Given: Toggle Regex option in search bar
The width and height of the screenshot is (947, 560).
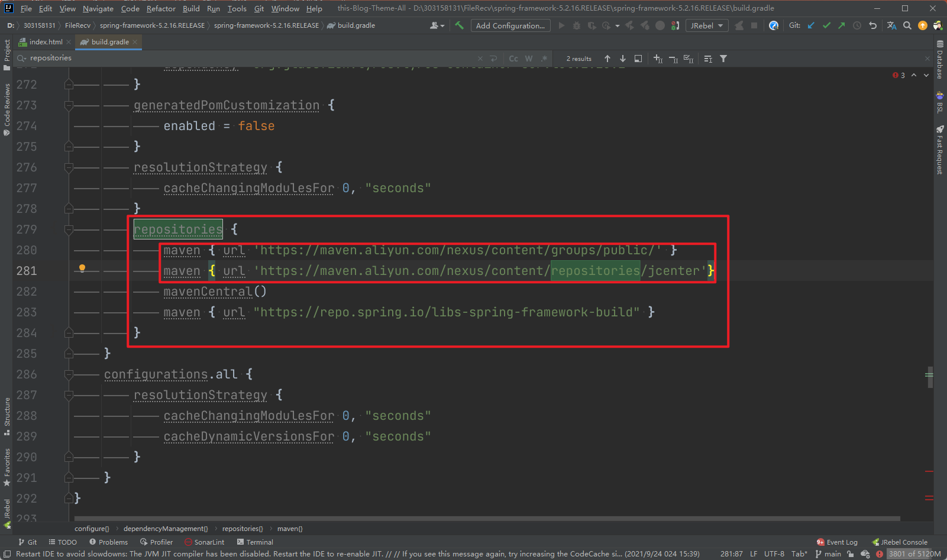Looking at the screenshot, I should pyautogui.click(x=544, y=59).
